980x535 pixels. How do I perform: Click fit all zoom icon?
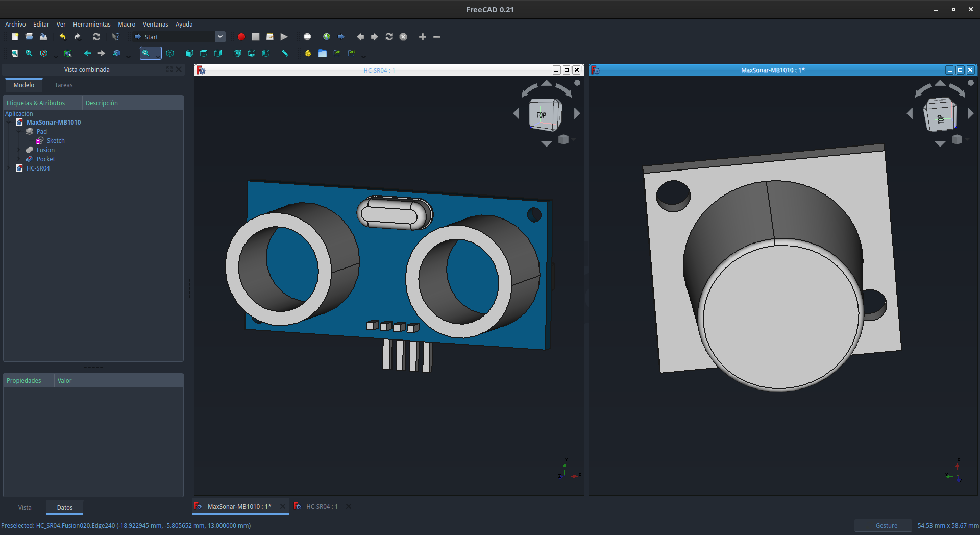(x=15, y=53)
